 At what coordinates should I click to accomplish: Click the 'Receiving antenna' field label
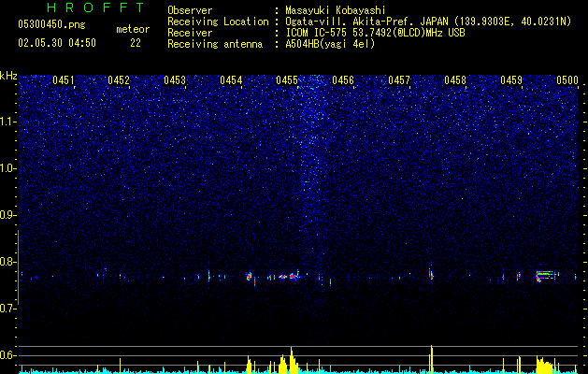[215, 44]
